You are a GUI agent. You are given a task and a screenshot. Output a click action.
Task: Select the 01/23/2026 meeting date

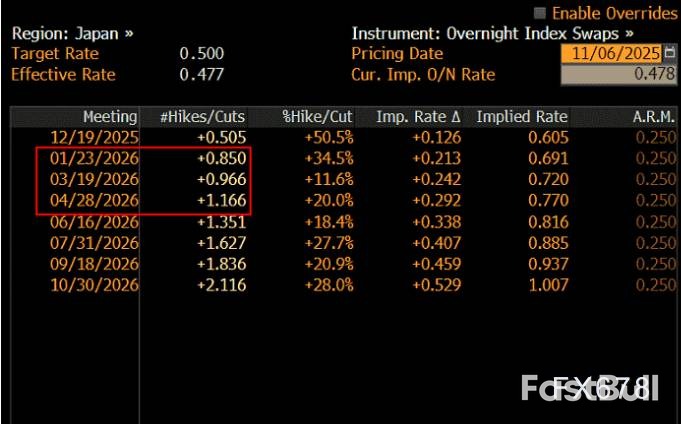[96, 158]
